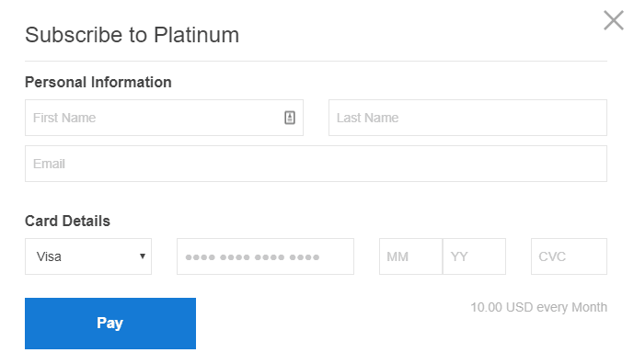The image size is (634, 364).
Task: Submit payment with the Pay button
Action: tap(110, 324)
